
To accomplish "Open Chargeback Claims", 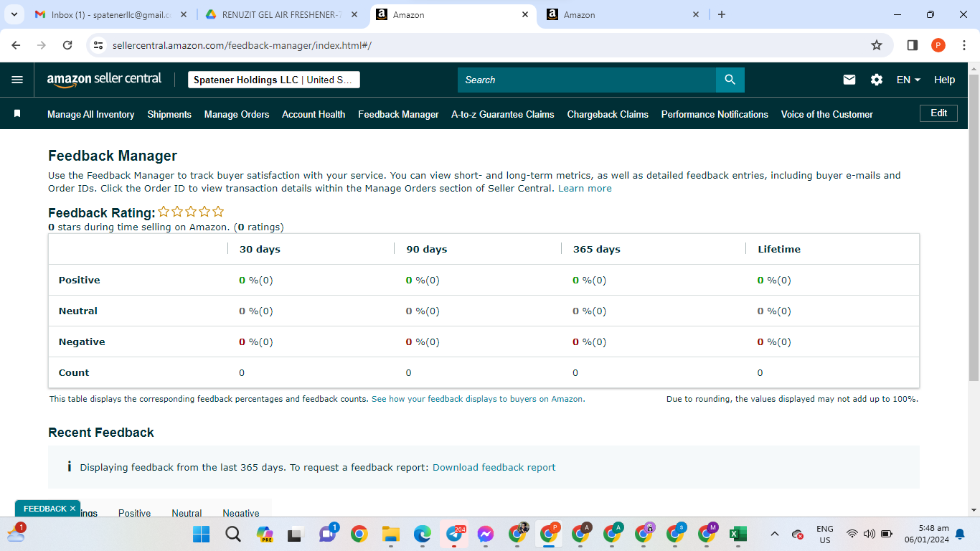I will (x=608, y=114).
